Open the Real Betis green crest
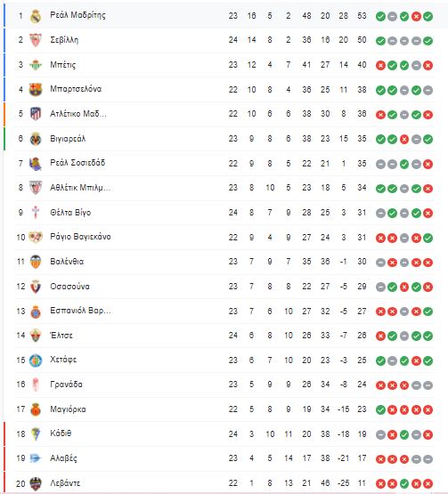448x494 pixels. 36,65
